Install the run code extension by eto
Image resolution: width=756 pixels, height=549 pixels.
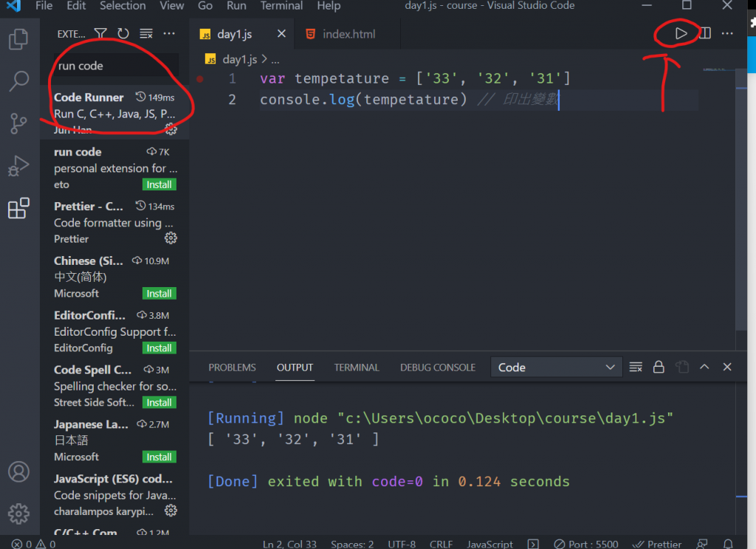tap(159, 184)
